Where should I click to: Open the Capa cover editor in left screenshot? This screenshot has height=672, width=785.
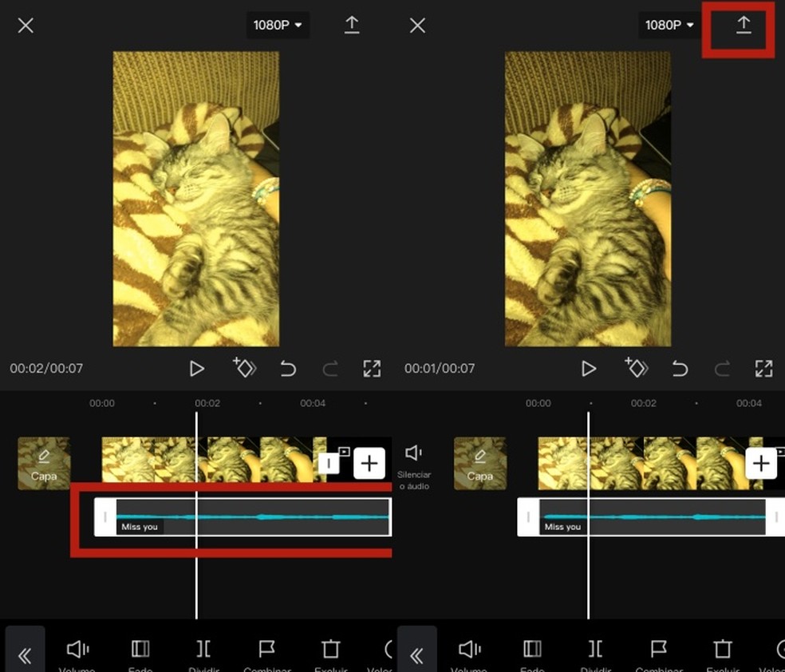(x=44, y=463)
